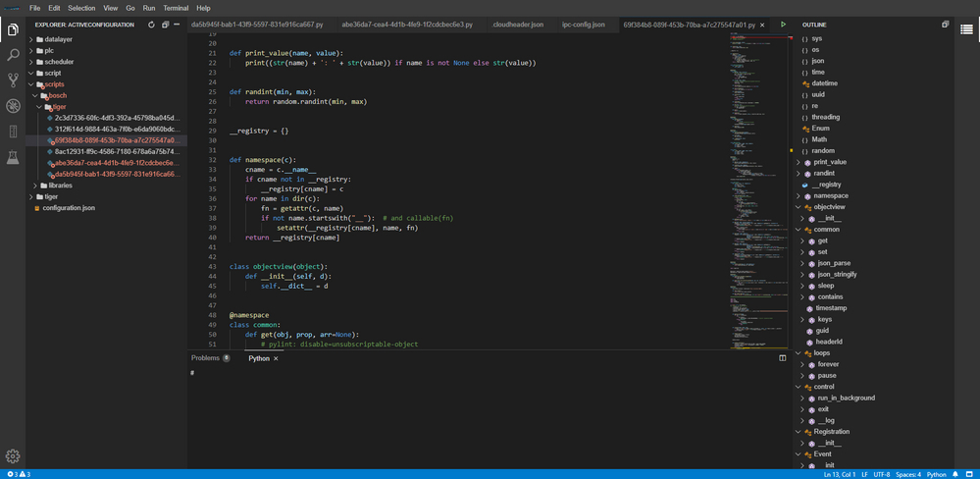Image resolution: width=980 pixels, height=479 pixels.
Task: Collapse all folders in Explorer
Action: click(x=165, y=24)
